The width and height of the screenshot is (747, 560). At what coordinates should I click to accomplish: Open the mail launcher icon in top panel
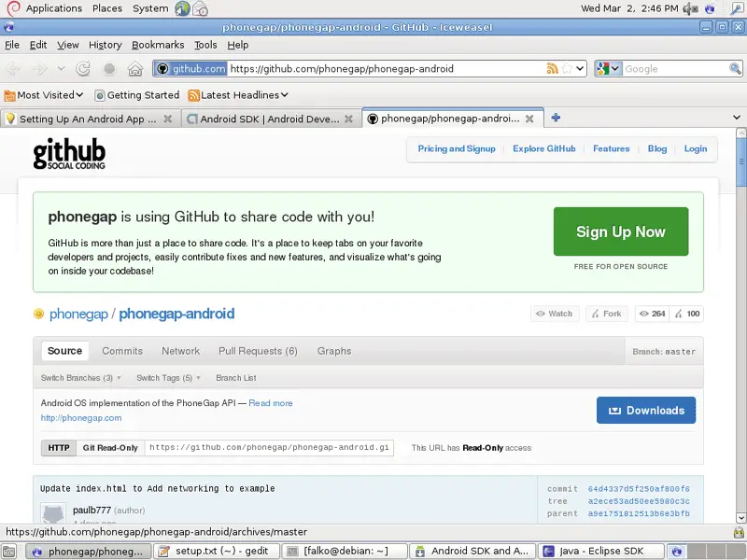(201, 8)
